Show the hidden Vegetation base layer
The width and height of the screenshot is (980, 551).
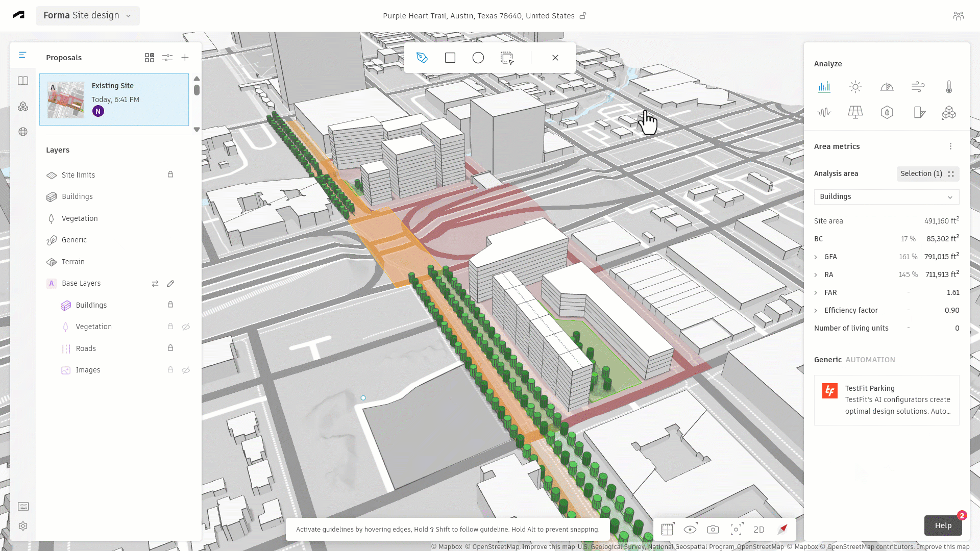point(186,327)
